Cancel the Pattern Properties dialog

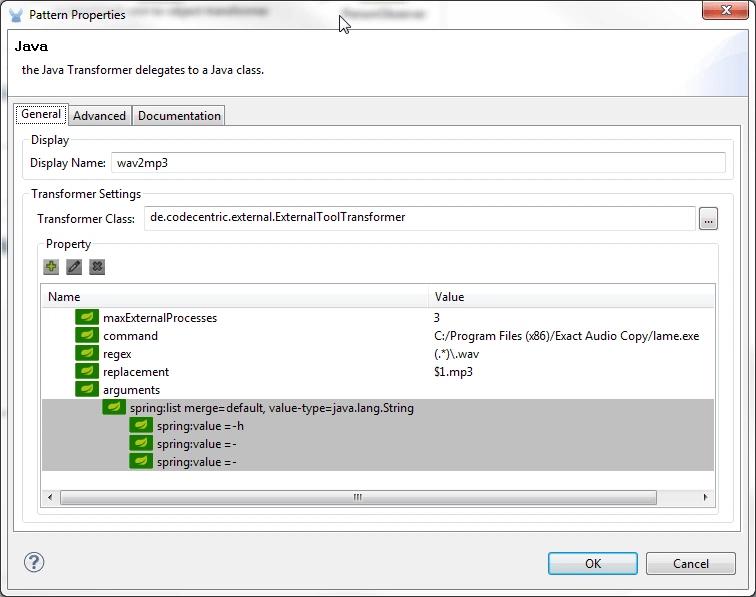point(690,563)
